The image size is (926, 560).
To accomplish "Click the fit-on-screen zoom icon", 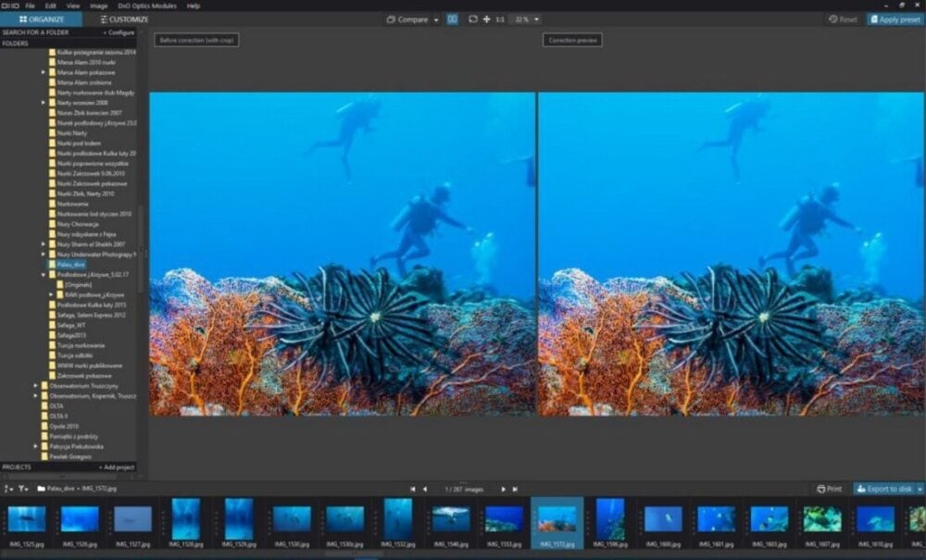I will 473,19.
